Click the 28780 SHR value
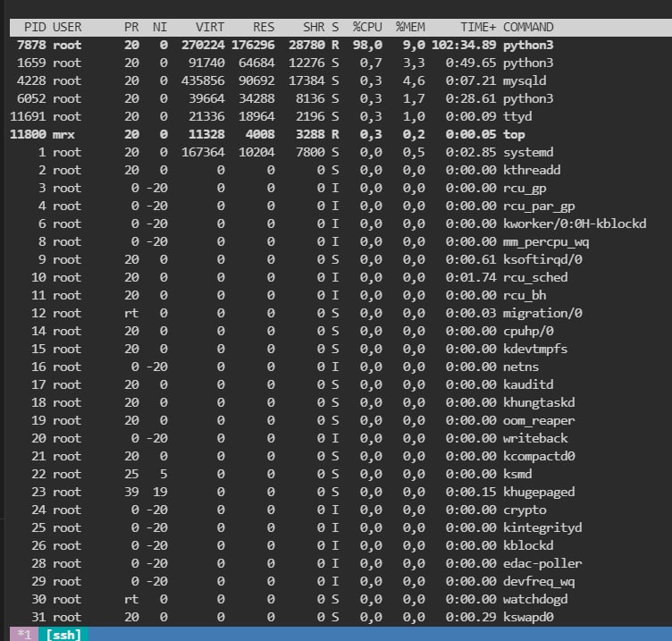The image size is (672, 641). pyautogui.click(x=307, y=45)
